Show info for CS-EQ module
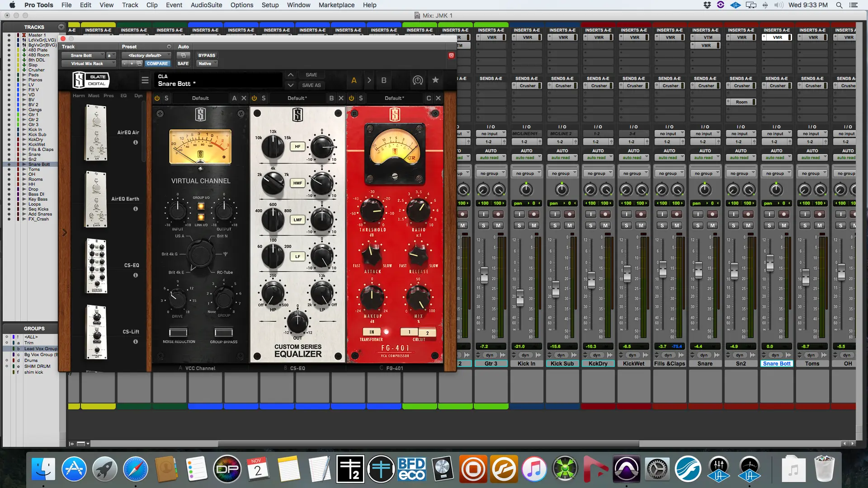Screen dimensions: 868x488 136,275
